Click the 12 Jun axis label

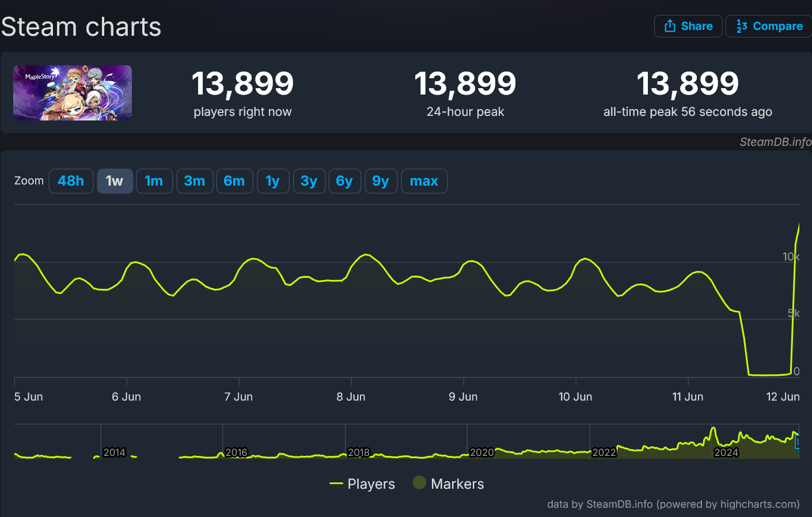point(783,397)
